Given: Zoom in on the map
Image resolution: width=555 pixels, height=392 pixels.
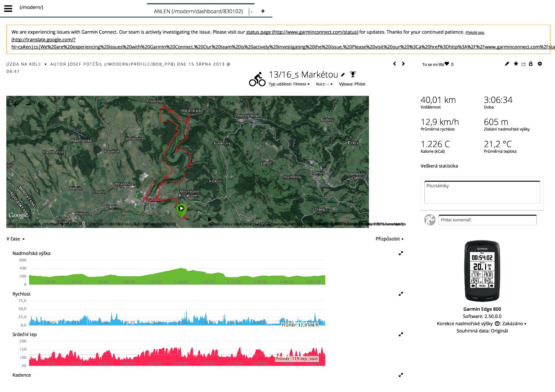Looking at the screenshot, I should click(15, 104).
